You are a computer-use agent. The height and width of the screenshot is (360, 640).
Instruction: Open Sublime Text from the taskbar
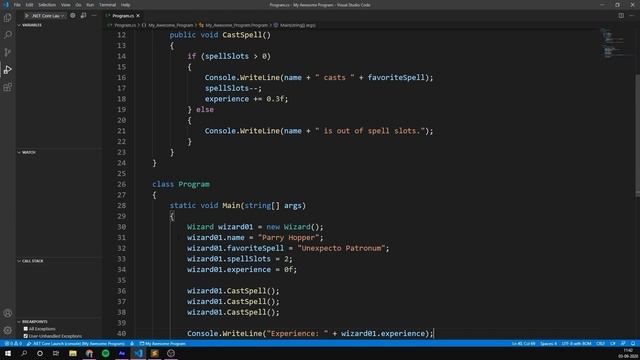155,353
